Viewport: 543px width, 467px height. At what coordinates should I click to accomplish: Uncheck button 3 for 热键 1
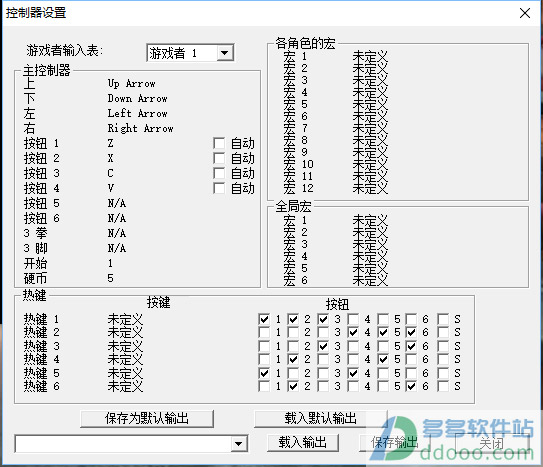[323, 319]
